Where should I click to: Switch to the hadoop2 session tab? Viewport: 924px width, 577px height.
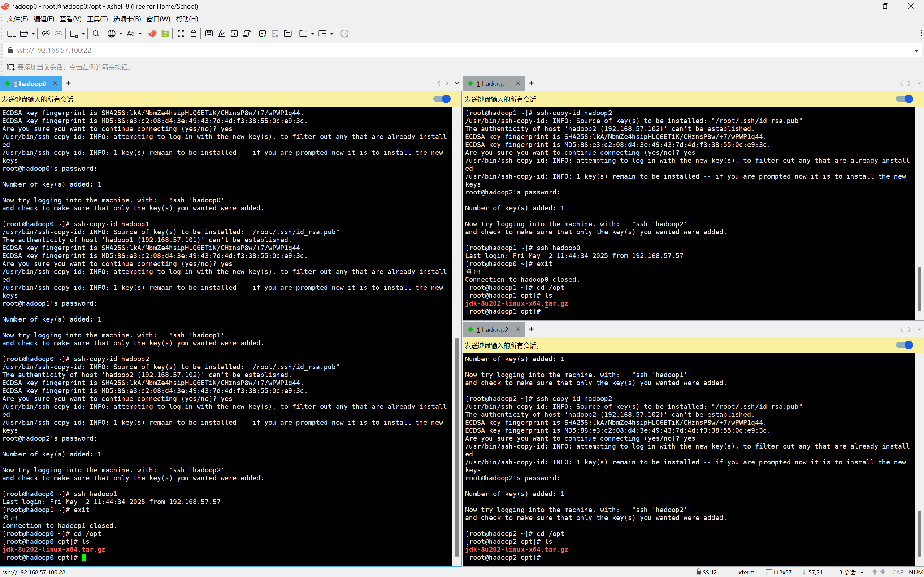pyautogui.click(x=492, y=329)
